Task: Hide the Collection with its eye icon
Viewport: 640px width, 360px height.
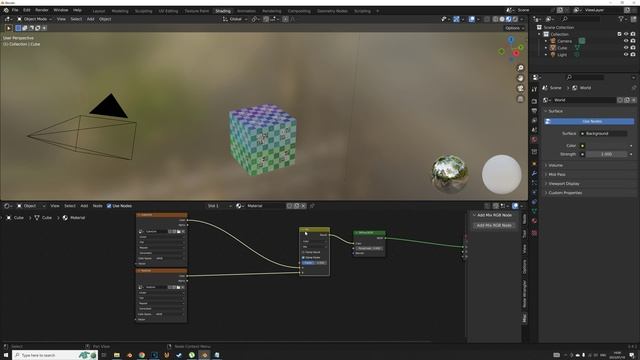Action: pyautogui.click(x=626, y=34)
